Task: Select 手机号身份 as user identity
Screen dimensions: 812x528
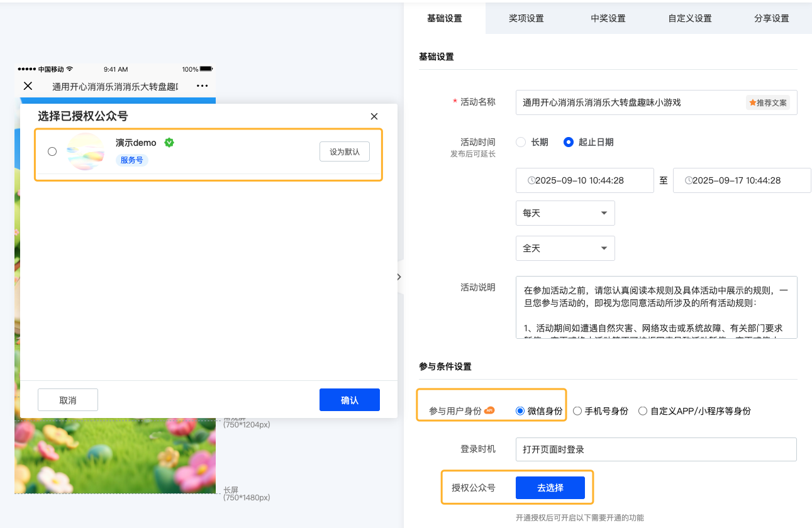Action: tap(577, 411)
